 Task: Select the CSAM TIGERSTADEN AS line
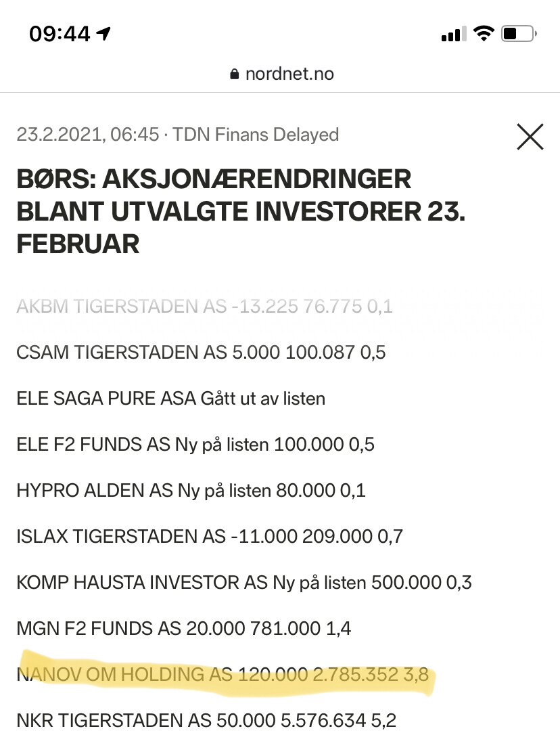201,353
